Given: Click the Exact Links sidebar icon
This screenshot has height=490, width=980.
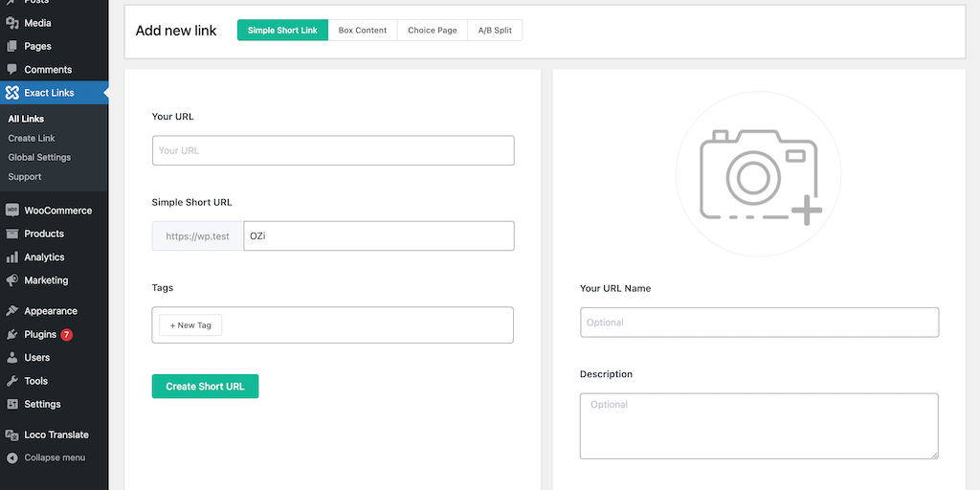Looking at the screenshot, I should 11,93.
